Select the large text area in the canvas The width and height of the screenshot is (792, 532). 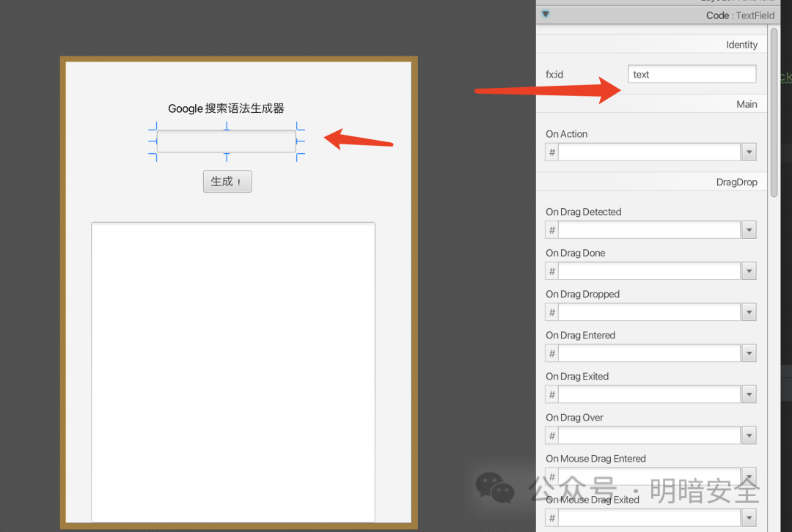coord(233,372)
